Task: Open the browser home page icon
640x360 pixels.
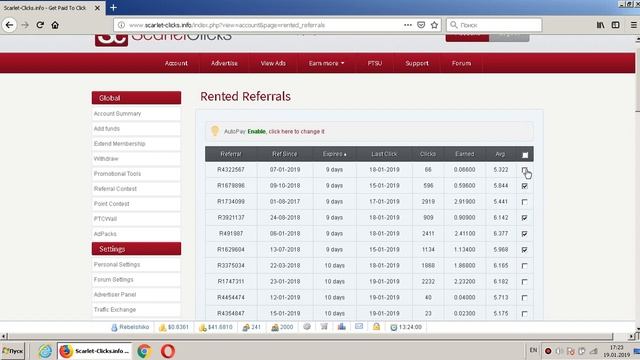Action: click(x=55, y=25)
